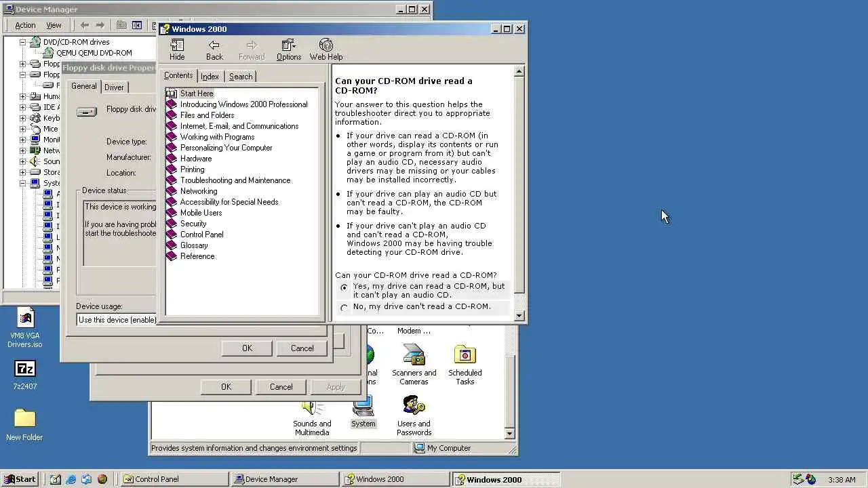Select VM8 VGA Drivers.iso desktop file
Viewport: 868px width, 488px height.
pyautogui.click(x=25, y=328)
